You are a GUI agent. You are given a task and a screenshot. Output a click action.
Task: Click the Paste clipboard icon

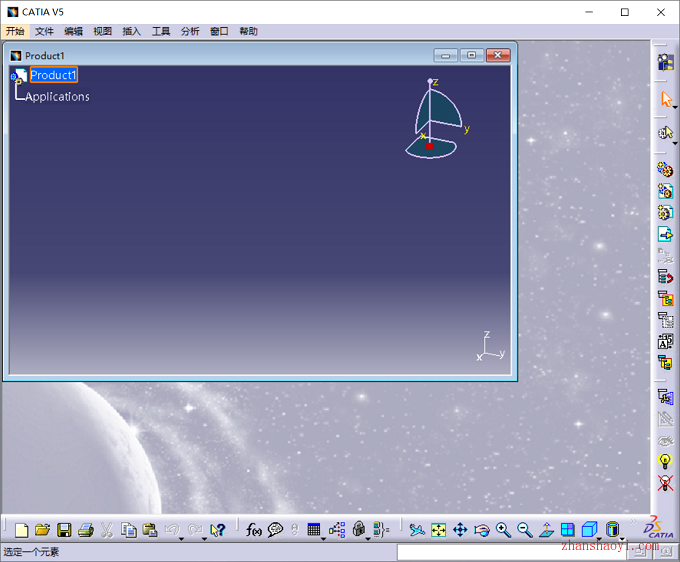click(x=150, y=530)
